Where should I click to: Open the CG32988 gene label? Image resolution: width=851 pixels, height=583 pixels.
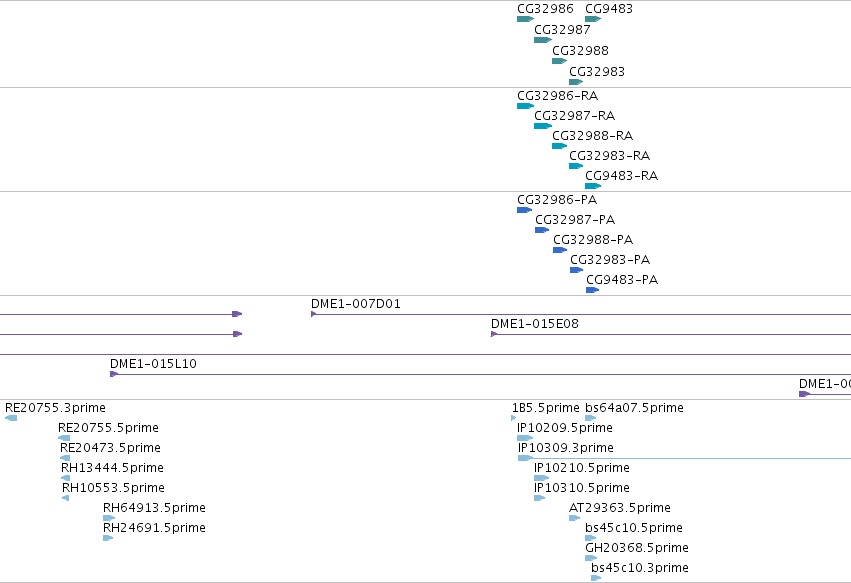point(580,51)
